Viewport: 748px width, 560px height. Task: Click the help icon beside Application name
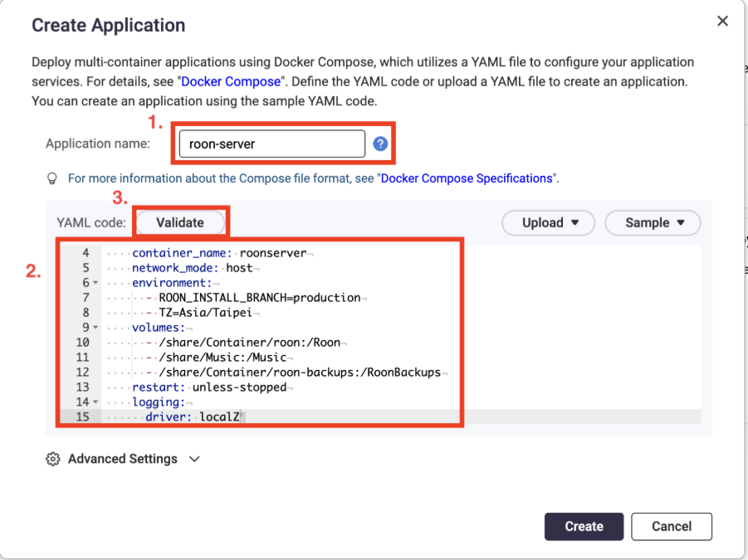(x=380, y=144)
